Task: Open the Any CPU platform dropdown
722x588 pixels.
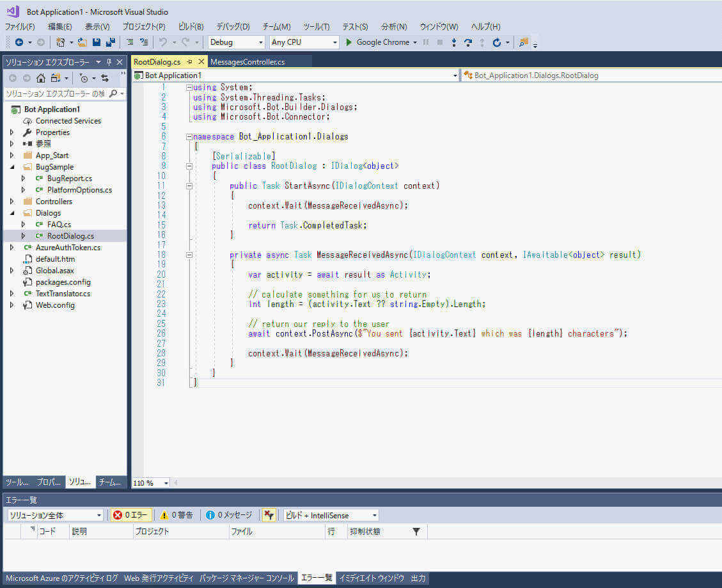Action: point(304,42)
